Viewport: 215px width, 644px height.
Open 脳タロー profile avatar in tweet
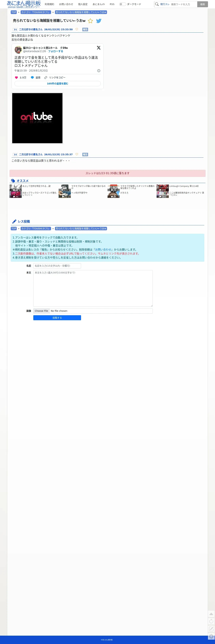pyautogui.click(x=18, y=49)
